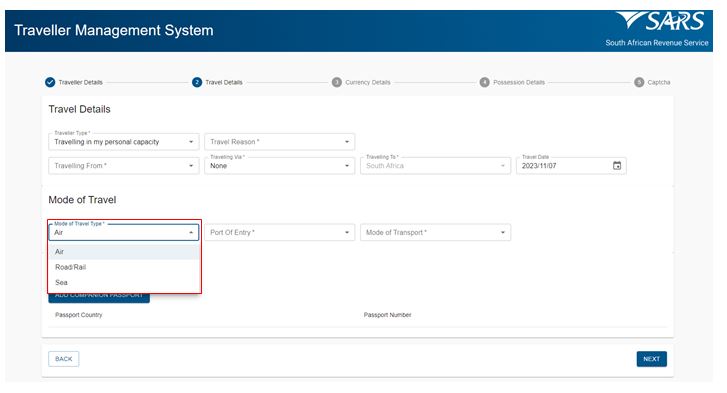Click the Add Companion Passport button
The width and height of the screenshot is (727, 393).
tap(99, 298)
